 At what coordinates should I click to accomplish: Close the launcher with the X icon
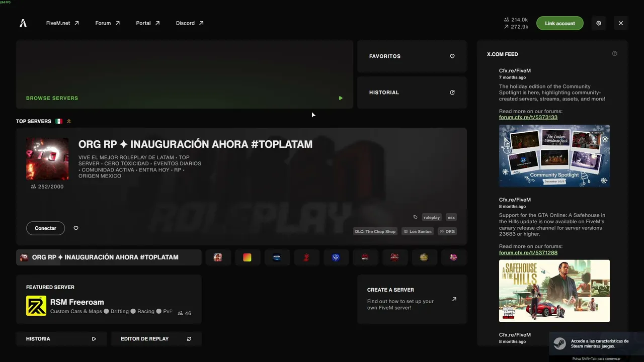(621, 23)
